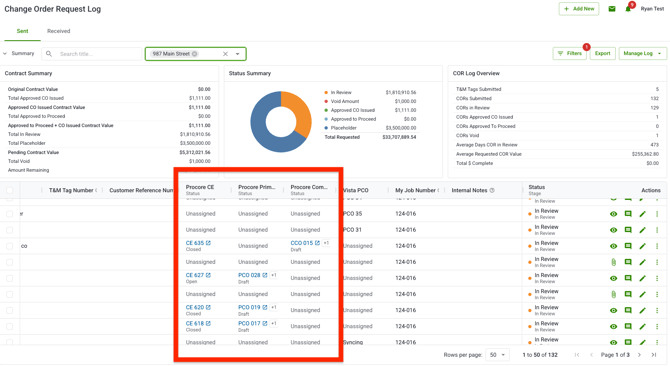Viewport: 670px width, 366px height.
Task: View the PCO 35 row via eye icon
Action: click(x=614, y=214)
